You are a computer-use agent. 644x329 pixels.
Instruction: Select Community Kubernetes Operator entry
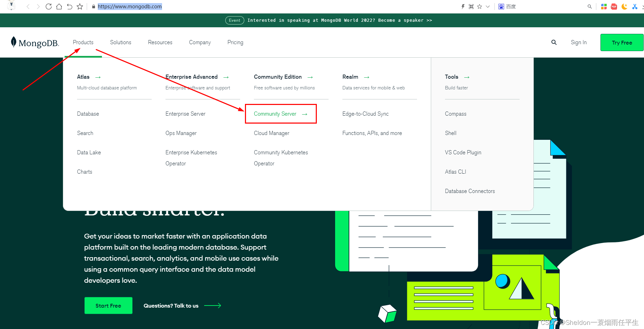pyautogui.click(x=281, y=158)
